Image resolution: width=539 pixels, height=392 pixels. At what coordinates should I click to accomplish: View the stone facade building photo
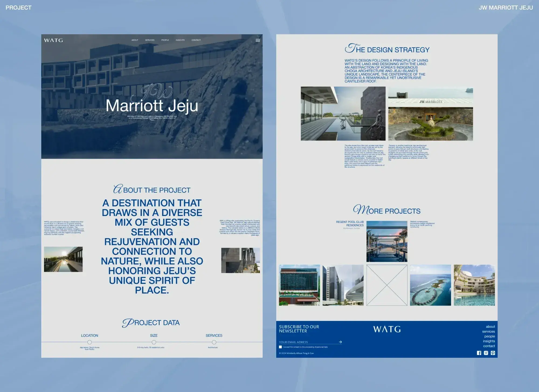pyautogui.click(x=241, y=260)
